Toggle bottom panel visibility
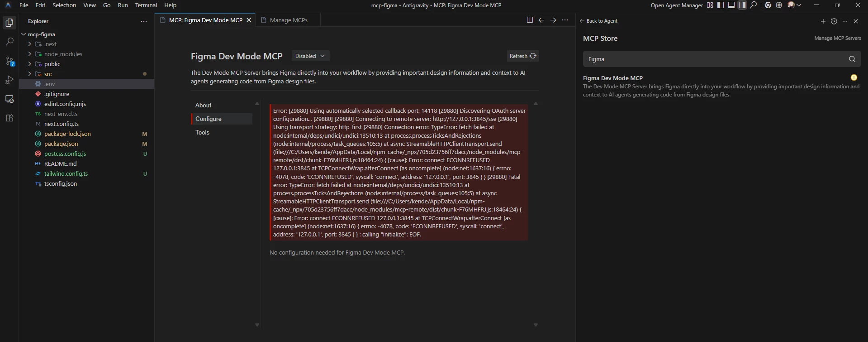The height and width of the screenshot is (342, 868). pos(731,5)
